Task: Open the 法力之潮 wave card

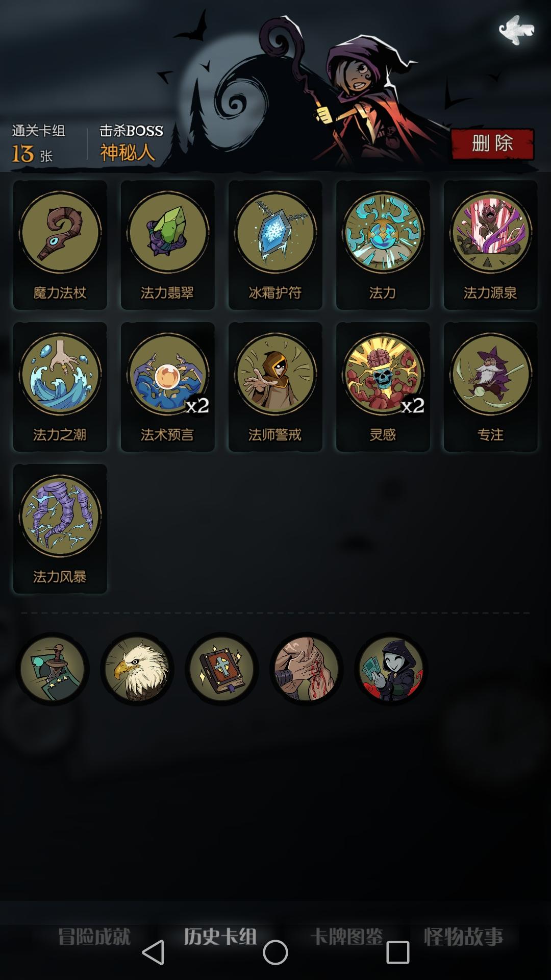Action: click(x=60, y=387)
